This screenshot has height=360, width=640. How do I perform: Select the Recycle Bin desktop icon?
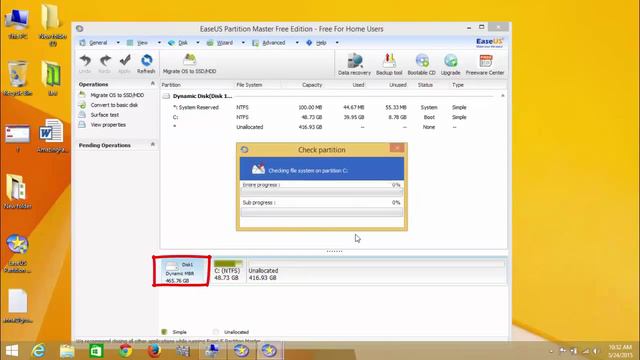point(18,78)
